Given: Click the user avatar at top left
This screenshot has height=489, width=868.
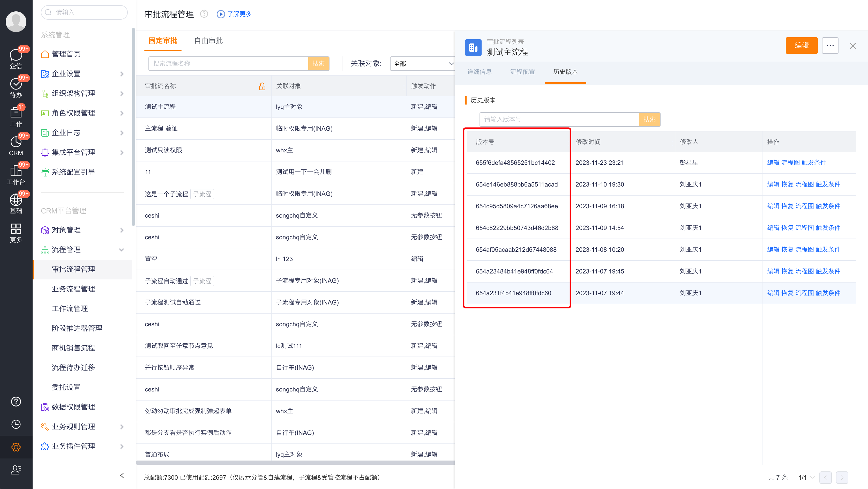Looking at the screenshot, I should 16,21.
